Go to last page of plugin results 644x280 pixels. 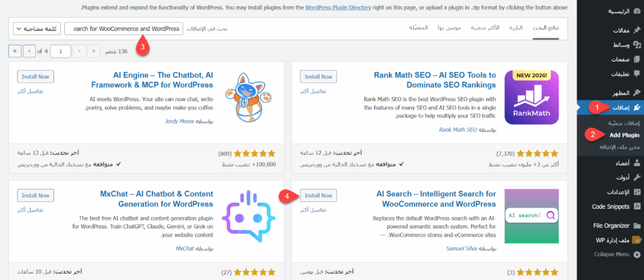[15, 50]
